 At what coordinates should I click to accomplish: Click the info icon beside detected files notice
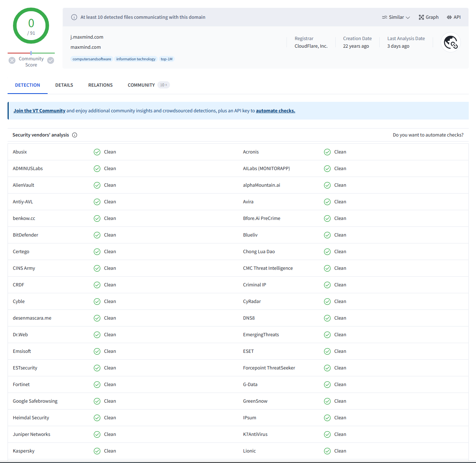click(74, 17)
